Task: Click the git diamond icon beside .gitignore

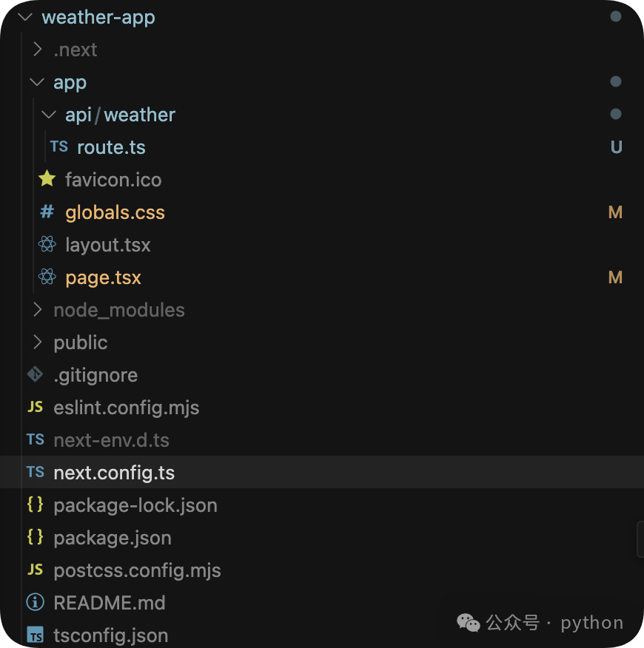Action: click(x=34, y=375)
